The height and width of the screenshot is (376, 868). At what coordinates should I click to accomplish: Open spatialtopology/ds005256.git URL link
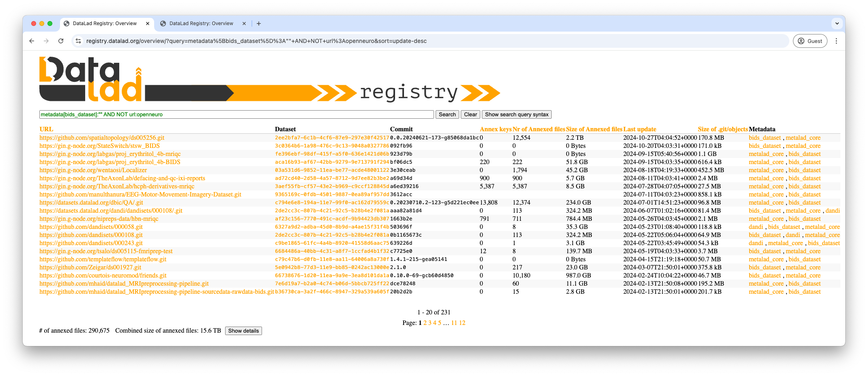click(102, 138)
